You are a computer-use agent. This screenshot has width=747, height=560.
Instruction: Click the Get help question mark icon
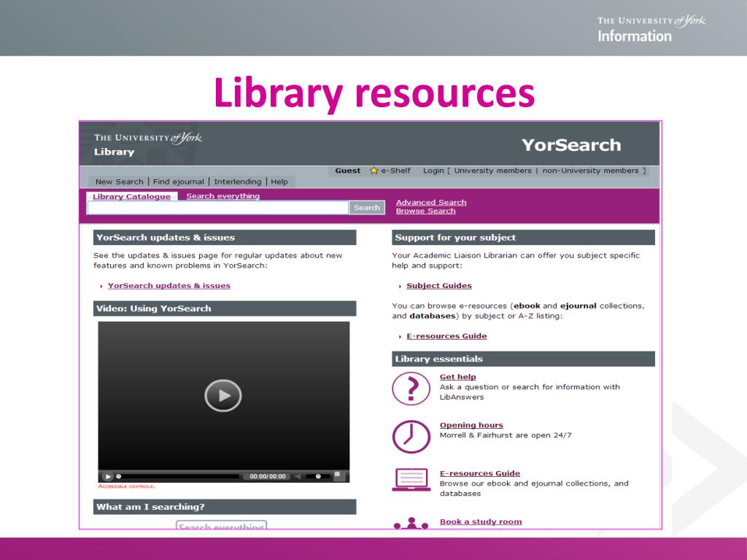coord(411,389)
